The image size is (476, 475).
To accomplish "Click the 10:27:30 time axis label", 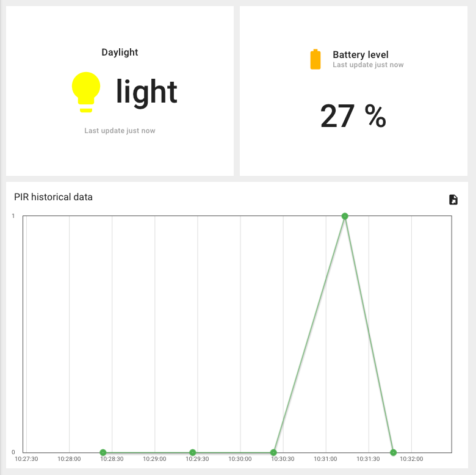I will pyautogui.click(x=26, y=459).
